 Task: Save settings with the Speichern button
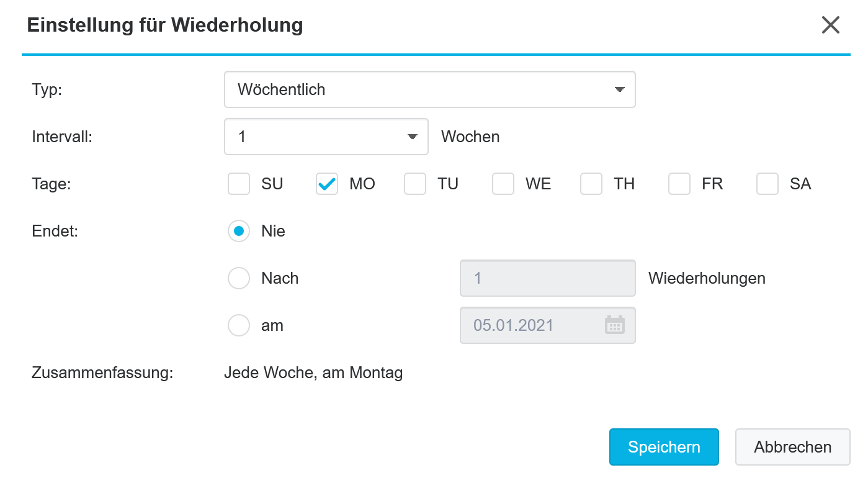click(x=664, y=447)
